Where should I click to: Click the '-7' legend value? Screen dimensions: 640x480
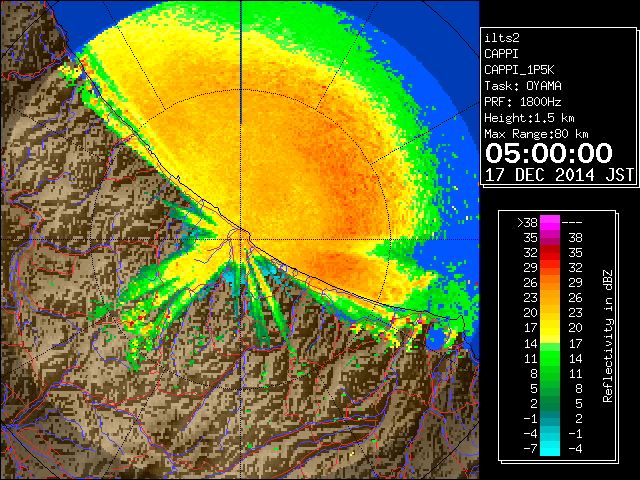[x=530, y=449]
